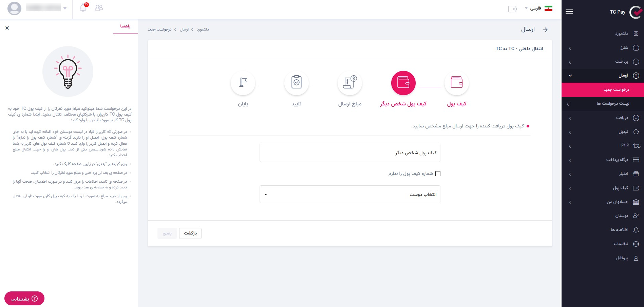Image resolution: width=644 pixels, height=307 pixels.
Task: Select the کیف پول step icon
Action: (x=456, y=83)
